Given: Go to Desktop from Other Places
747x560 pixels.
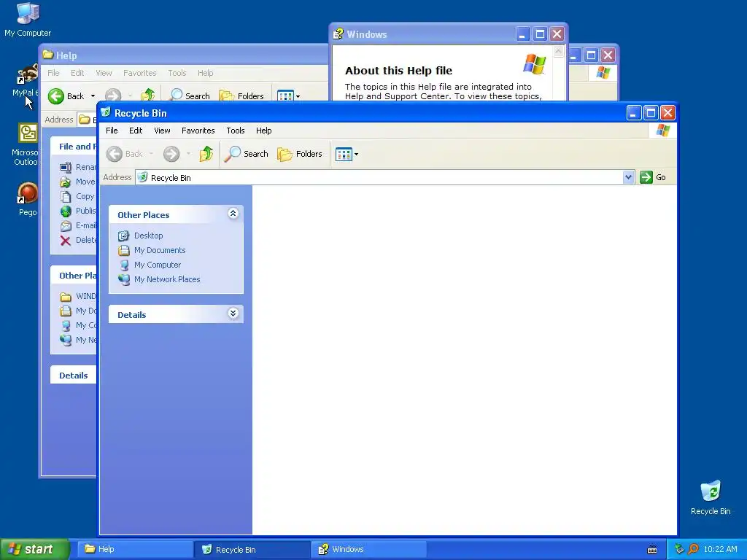Looking at the screenshot, I should (x=149, y=236).
